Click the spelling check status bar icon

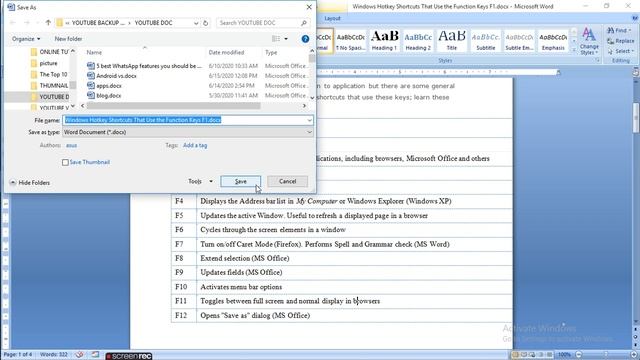coord(80,355)
